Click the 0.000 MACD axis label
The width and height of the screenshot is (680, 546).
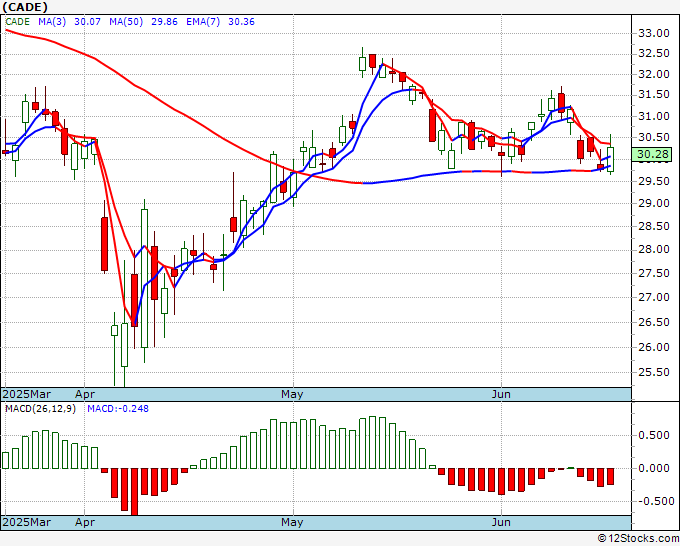click(x=654, y=469)
